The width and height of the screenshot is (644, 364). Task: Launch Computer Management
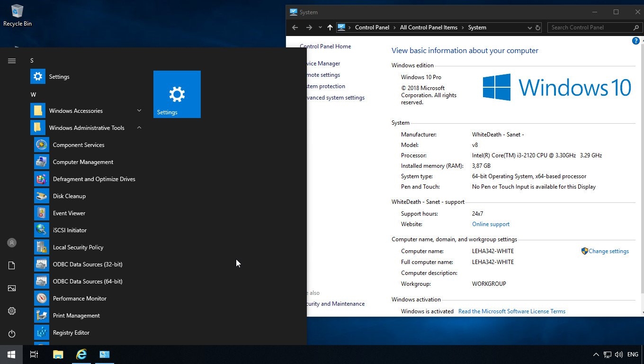tap(88, 162)
